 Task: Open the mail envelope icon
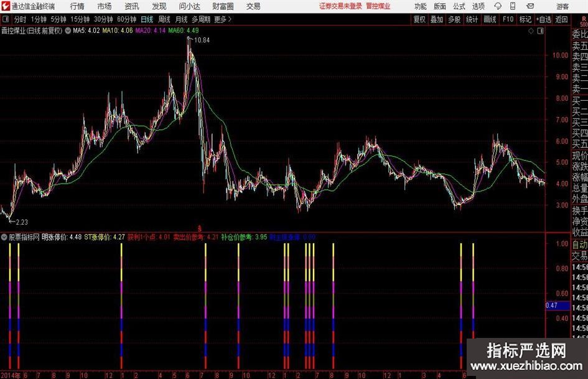point(530,6)
